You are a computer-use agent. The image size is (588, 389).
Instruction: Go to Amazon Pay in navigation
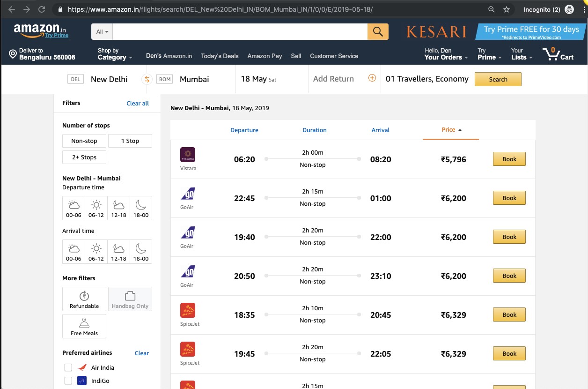click(265, 56)
